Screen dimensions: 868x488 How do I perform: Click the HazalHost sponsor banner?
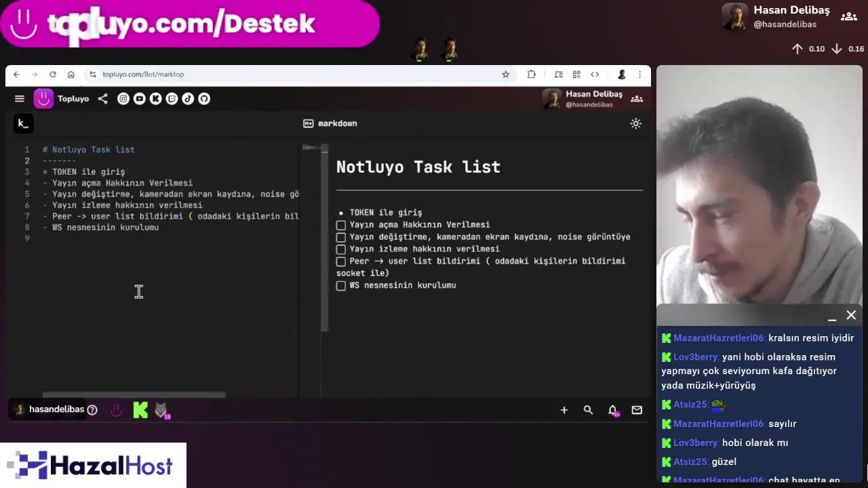pyautogui.click(x=93, y=466)
